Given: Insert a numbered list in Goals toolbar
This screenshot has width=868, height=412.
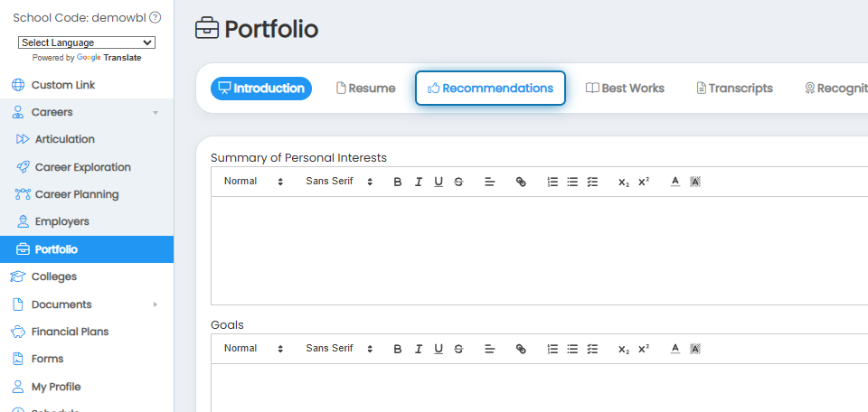Looking at the screenshot, I should pos(552,349).
